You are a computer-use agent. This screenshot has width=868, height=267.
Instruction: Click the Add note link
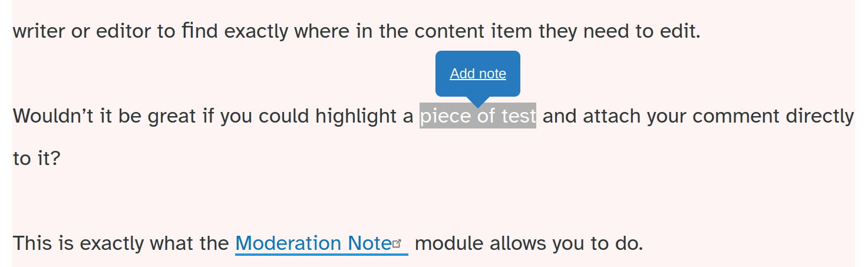point(478,74)
